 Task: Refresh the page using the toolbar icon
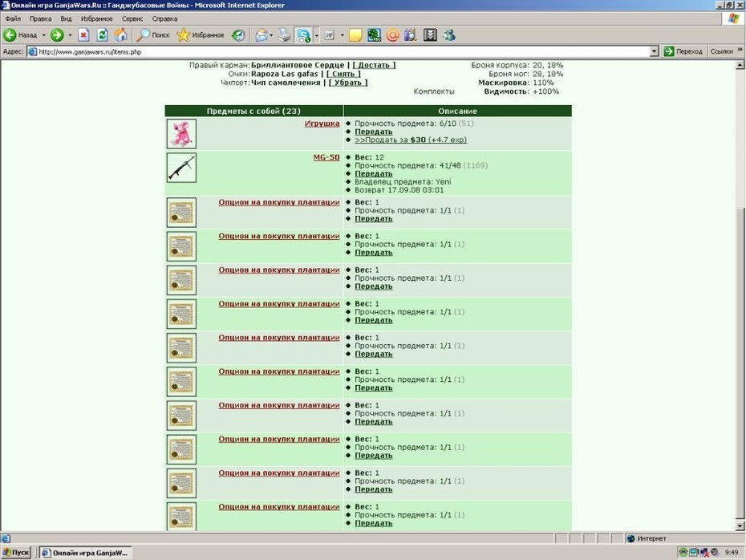[x=103, y=35]
